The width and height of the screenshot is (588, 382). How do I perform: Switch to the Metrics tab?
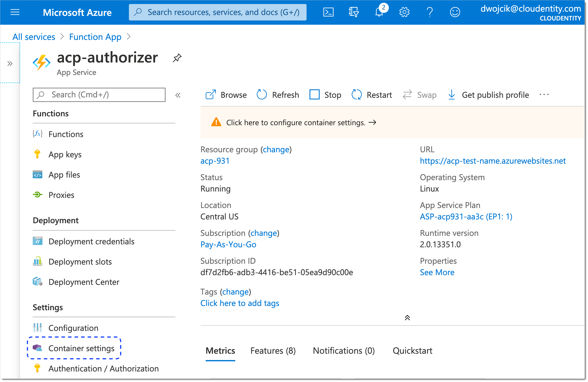(x=220, y=351)
